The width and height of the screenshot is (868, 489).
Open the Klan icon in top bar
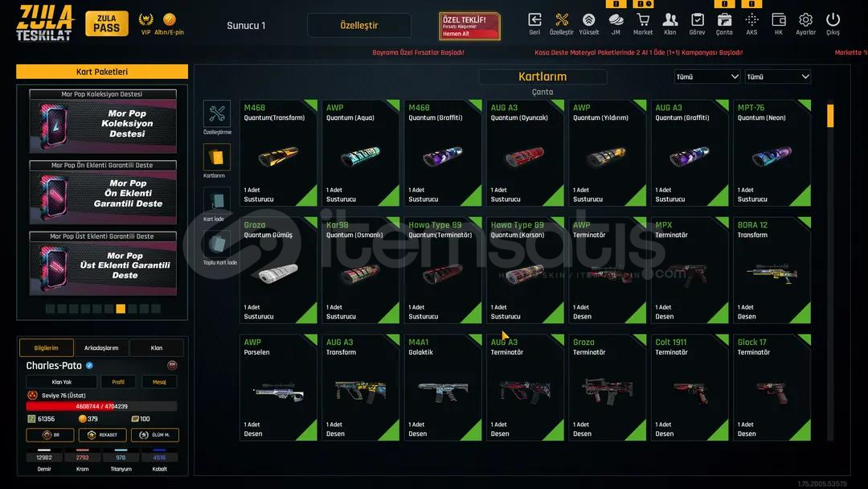[x=669, y=20]
